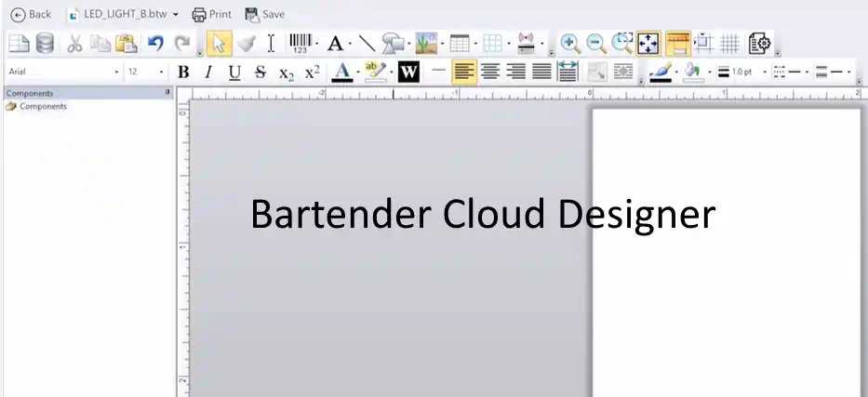The height and width of the screenshot is (397, 868).
Task: Draw a line with the line tool
Action: coord(367,43)
